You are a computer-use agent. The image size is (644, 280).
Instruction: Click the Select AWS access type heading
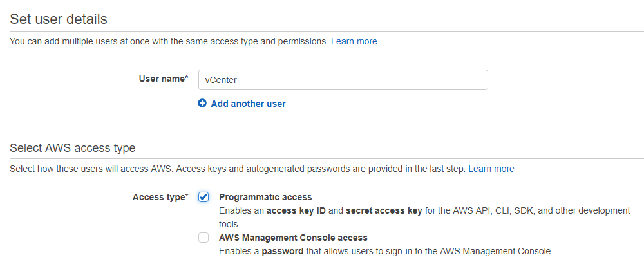point(73,148)
